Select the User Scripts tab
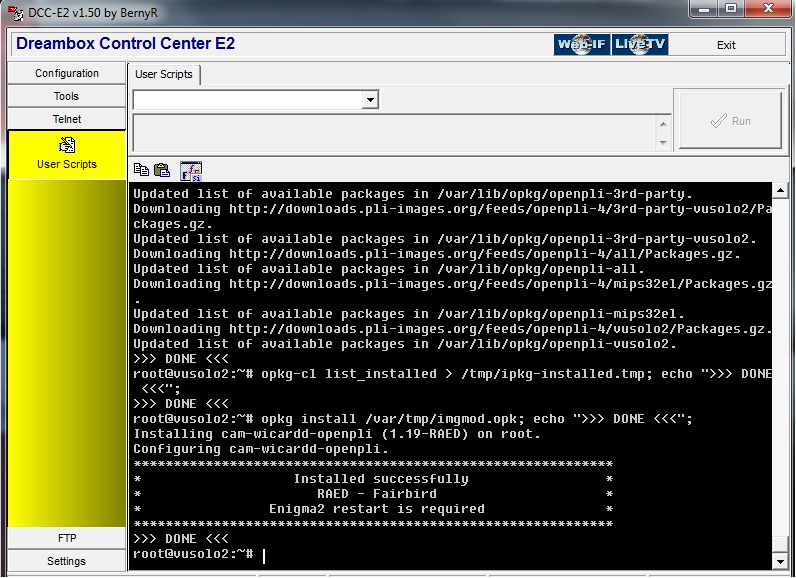The width and height of the screenshot is (796, 578). (164, 74)
